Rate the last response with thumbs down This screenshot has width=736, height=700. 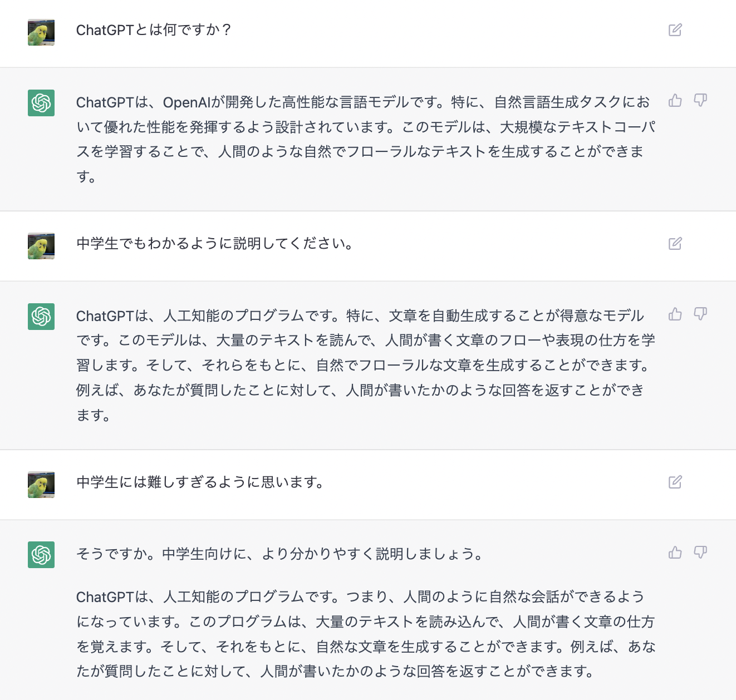click(700, 553)
